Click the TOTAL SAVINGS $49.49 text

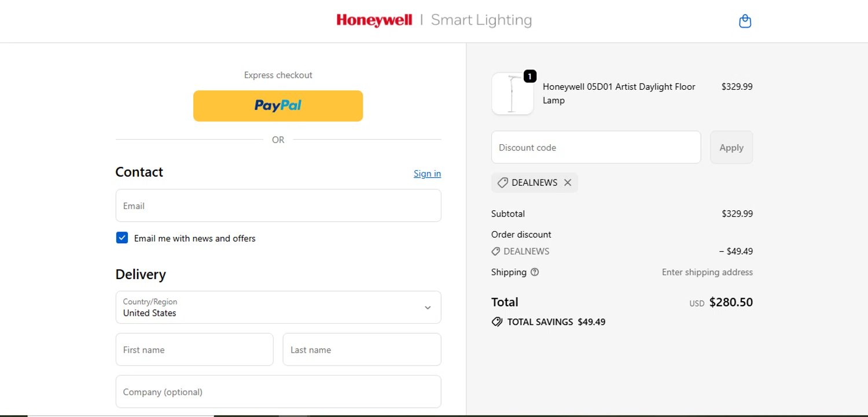coord(556,322)
